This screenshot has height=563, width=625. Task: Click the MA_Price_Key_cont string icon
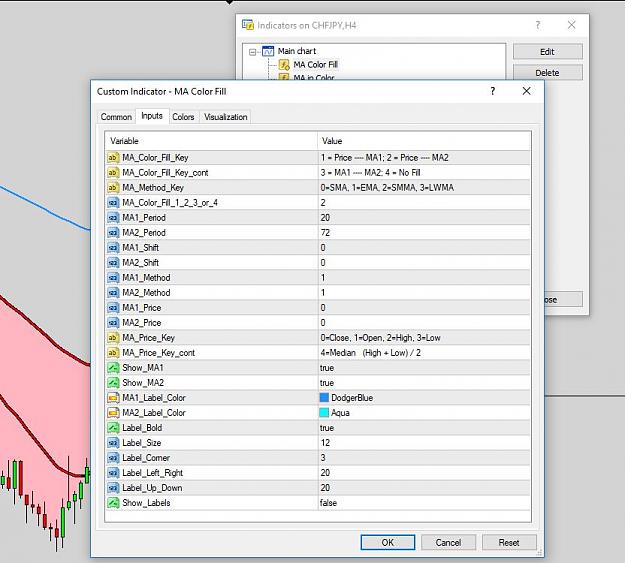point(113,353)
